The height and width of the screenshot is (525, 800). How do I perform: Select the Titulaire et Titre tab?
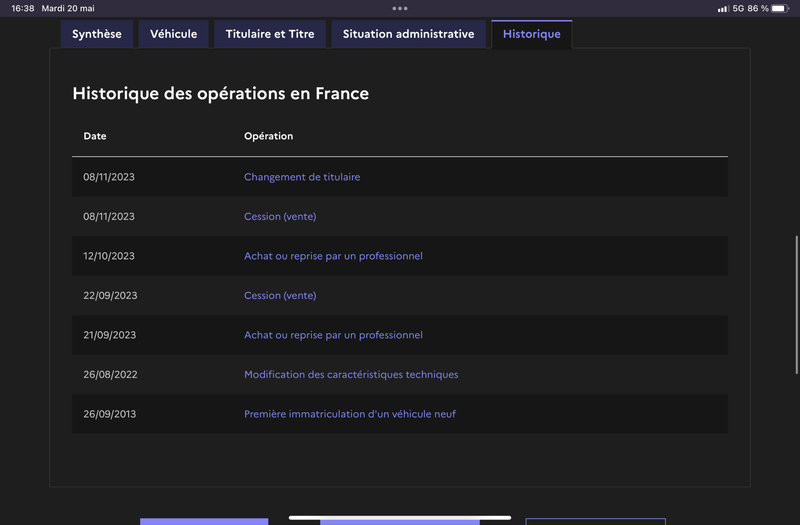coord(270,34)
